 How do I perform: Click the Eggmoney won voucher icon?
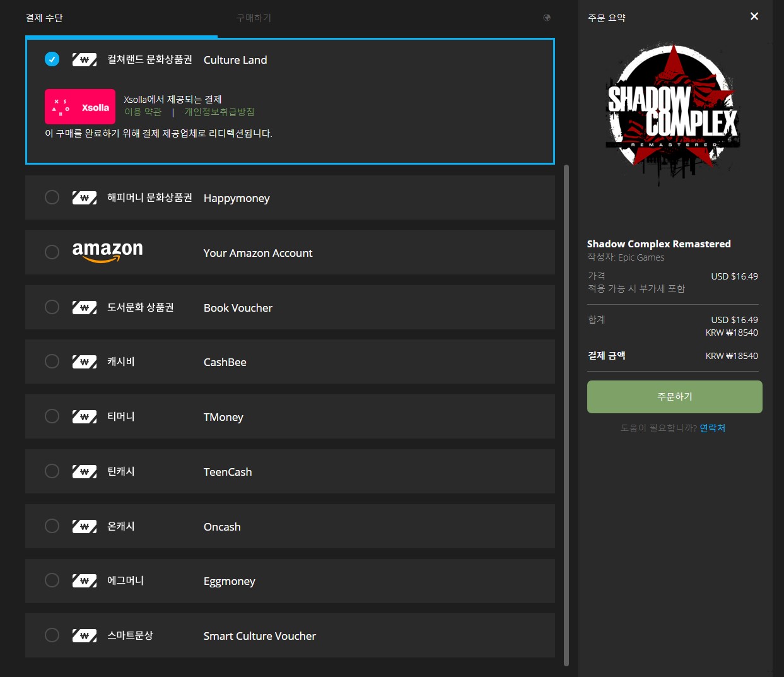click(85, 581)
